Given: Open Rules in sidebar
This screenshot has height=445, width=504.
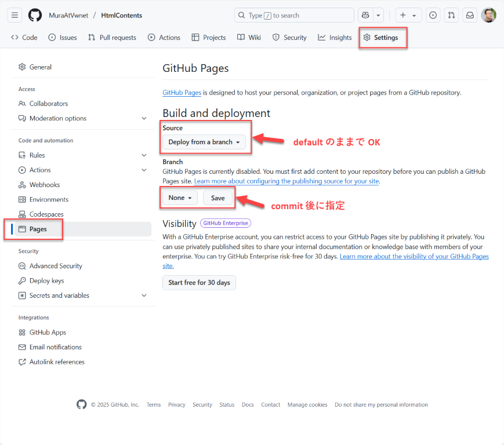Looking at the screenshot, I should tap(83, 155).
